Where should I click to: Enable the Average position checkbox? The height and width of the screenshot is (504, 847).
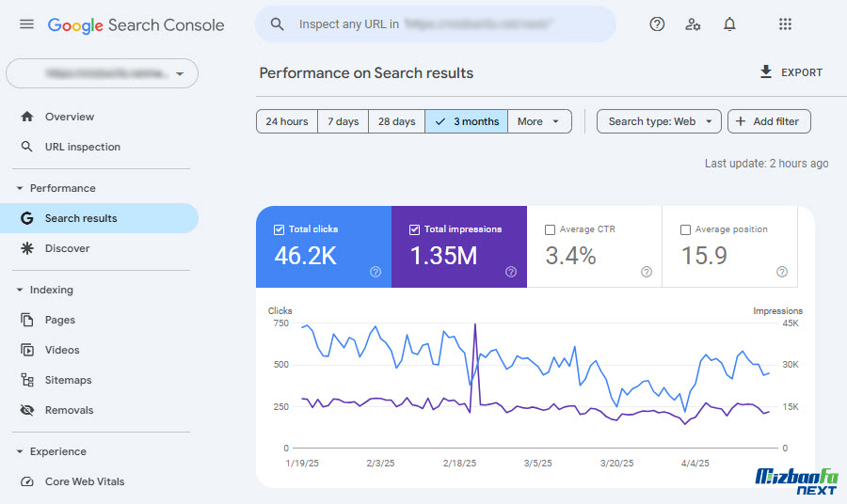click(x=685, y=229)
